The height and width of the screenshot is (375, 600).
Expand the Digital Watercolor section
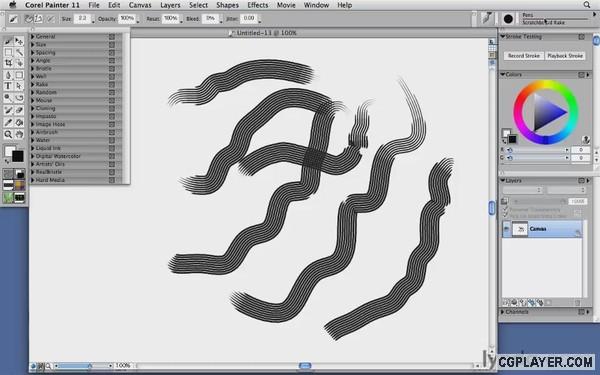pos(33,156)
